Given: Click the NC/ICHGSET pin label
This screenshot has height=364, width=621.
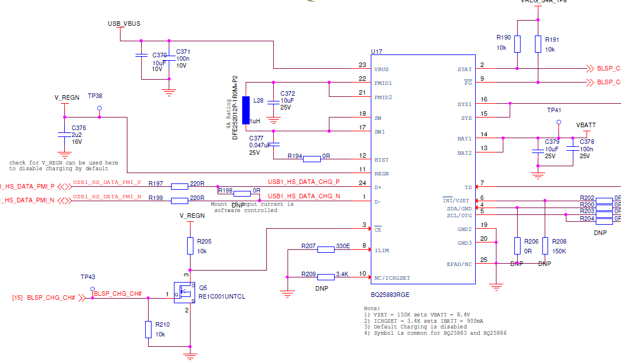Looking at the screenshot, I should coord(392,278).
